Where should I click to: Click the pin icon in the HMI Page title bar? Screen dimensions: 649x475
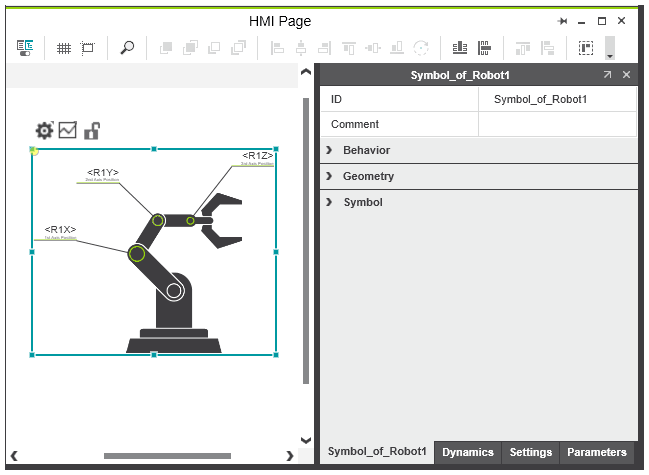(x=562, y=21)
